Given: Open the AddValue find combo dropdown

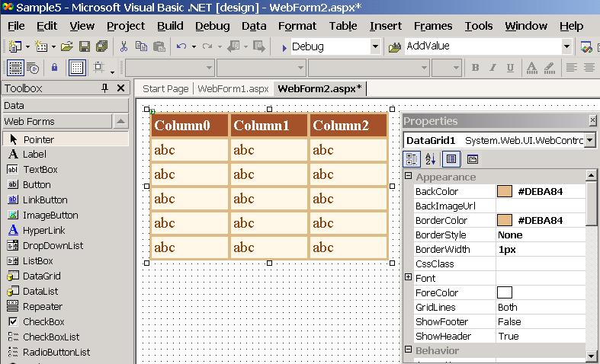Looking at the screenshot, I should [566, 46].
